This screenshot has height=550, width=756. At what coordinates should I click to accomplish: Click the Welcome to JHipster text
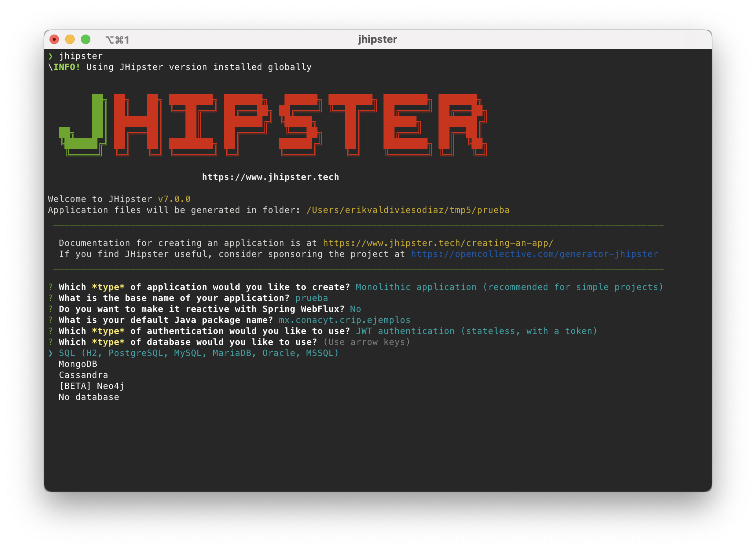[x=100, y=199]
